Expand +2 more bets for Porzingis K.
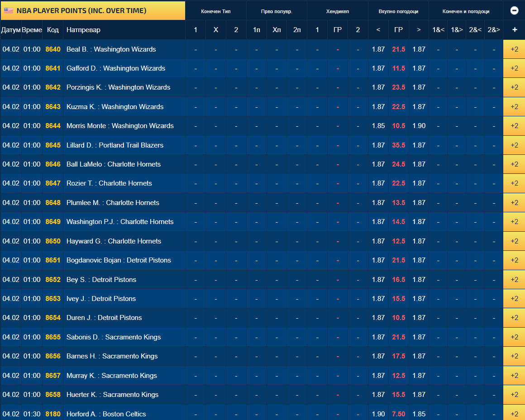Image resolution: width=525 pixels, height=420 pixels. tap(514, 87)
